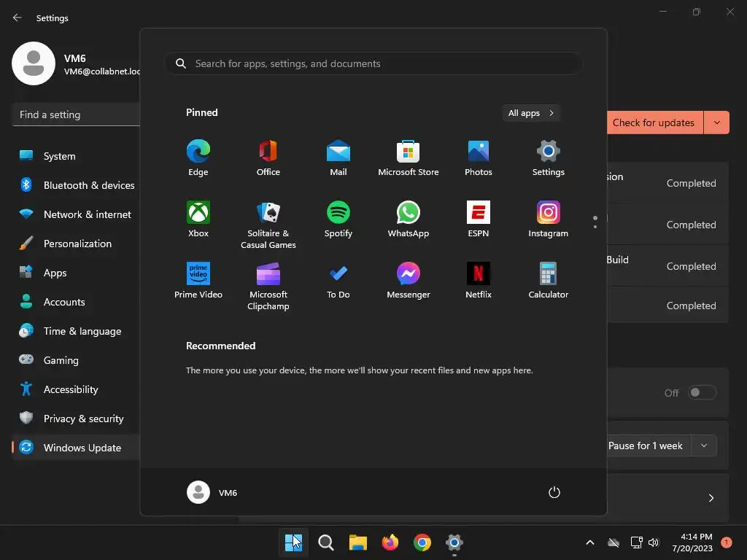Go back in Settings window

pyautogui.click(x=18, y=17)
